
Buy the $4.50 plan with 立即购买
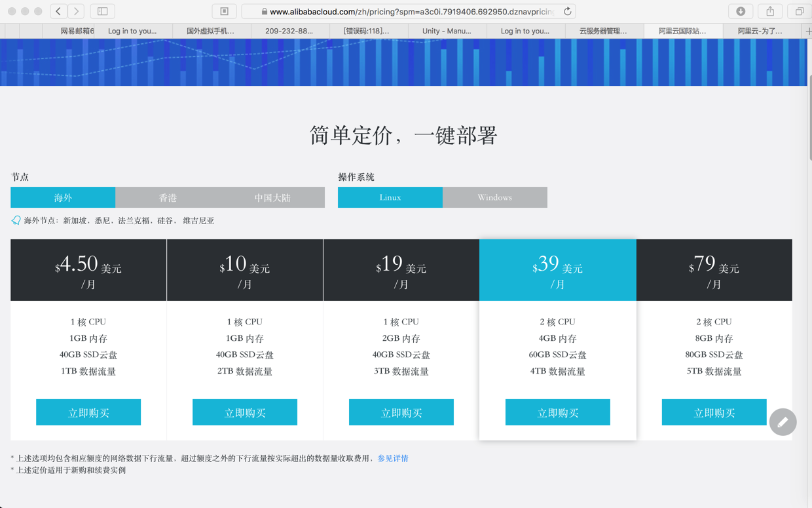coord(88,412)
